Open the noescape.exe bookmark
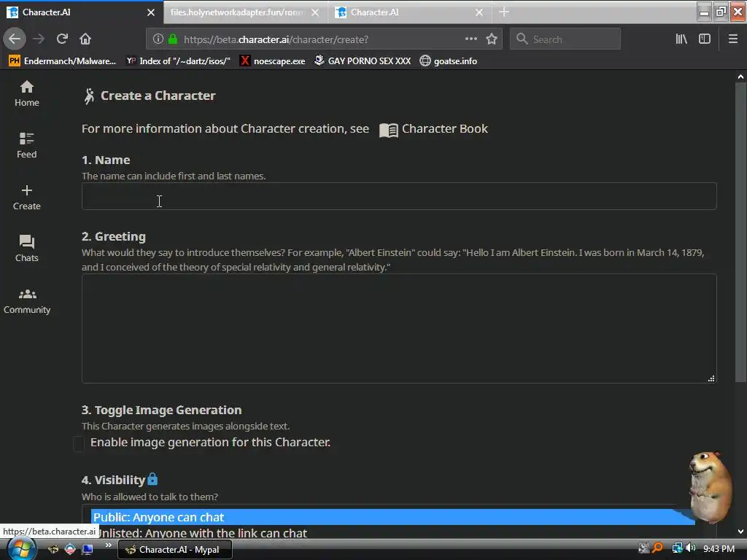747x560 pixels. point(273,61)
